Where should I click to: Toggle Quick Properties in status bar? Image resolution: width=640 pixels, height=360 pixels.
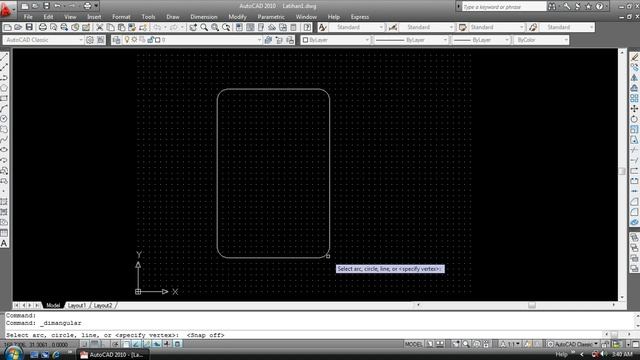tap(177, 344)
